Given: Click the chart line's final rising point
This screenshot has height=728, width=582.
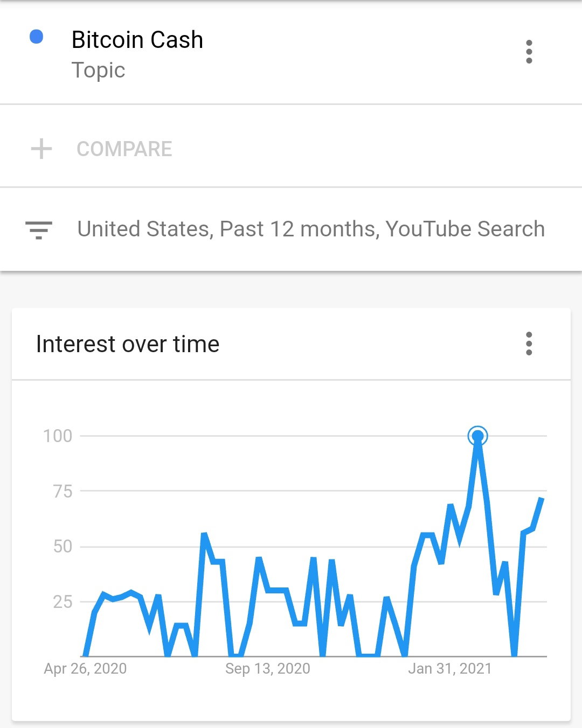Looking at the screenshot, I should pyautogui.click(x=542, y=499).
